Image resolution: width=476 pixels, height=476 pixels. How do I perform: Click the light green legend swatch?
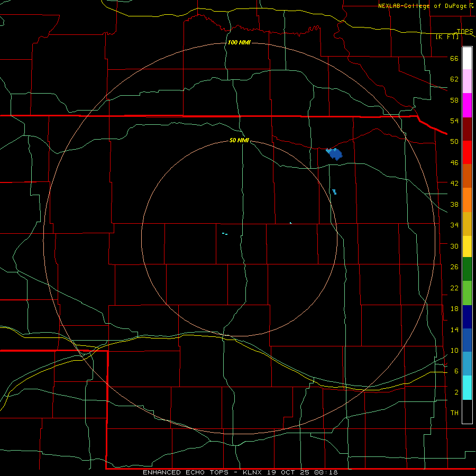coord(467,293)
